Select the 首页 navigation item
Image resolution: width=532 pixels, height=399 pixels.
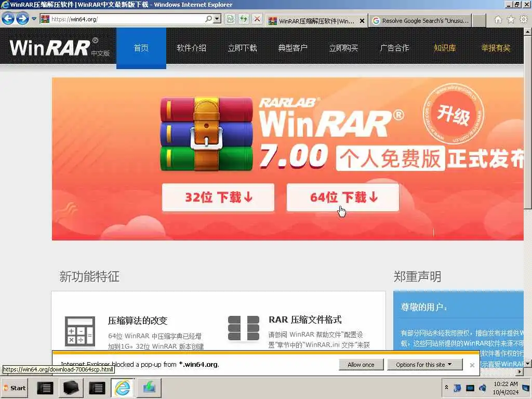point(141,48)
